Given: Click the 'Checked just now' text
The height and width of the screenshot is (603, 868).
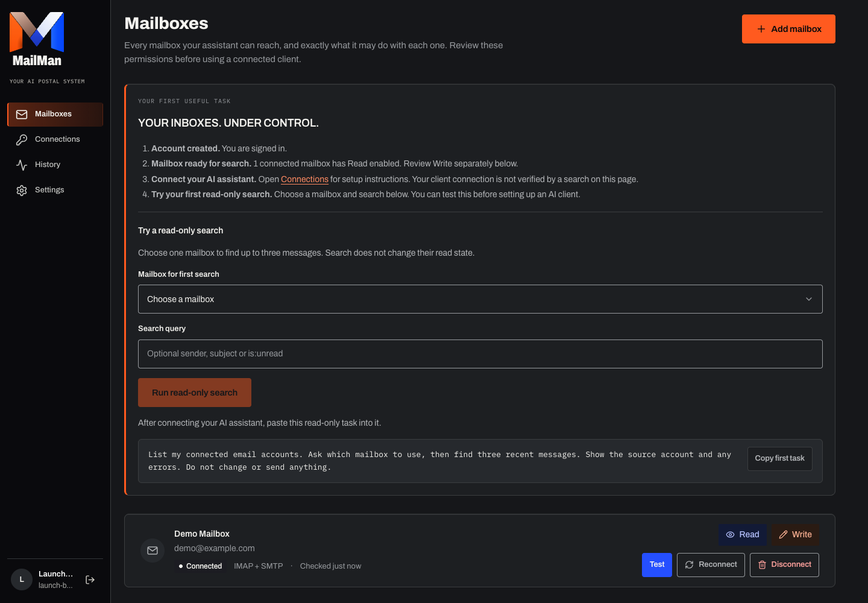Looking at the screenshot, I should pyautogui.click(x=330, y=566).
